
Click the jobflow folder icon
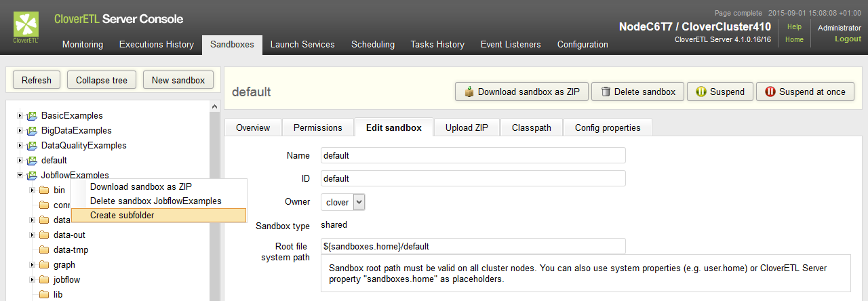click(45, 280)
